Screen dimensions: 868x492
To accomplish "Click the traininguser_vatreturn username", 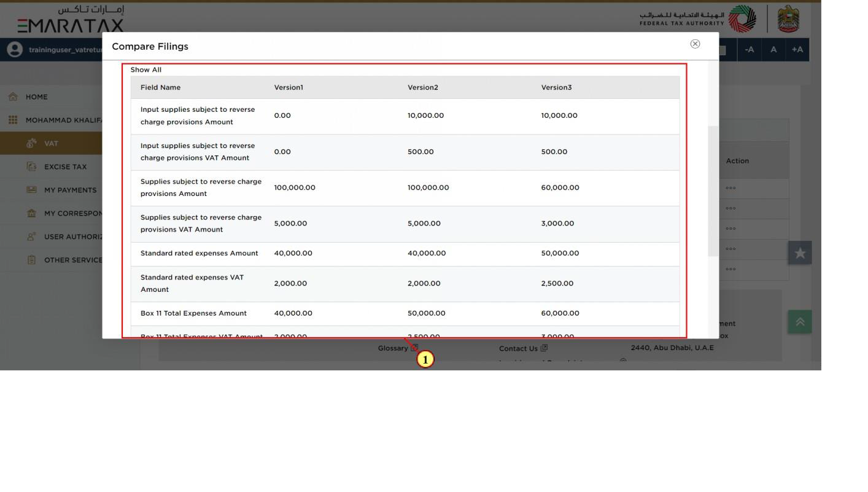I will click(x=65, y=50).
